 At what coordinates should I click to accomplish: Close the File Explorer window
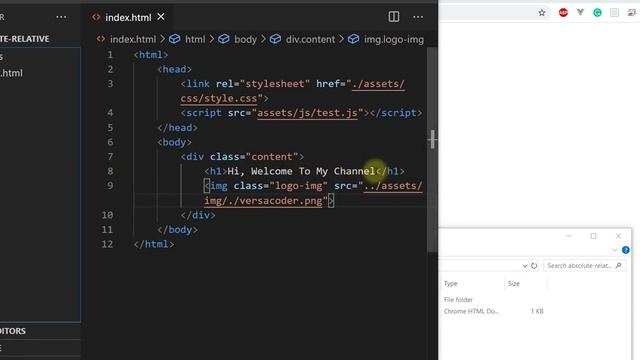click(x=618, y=236)
